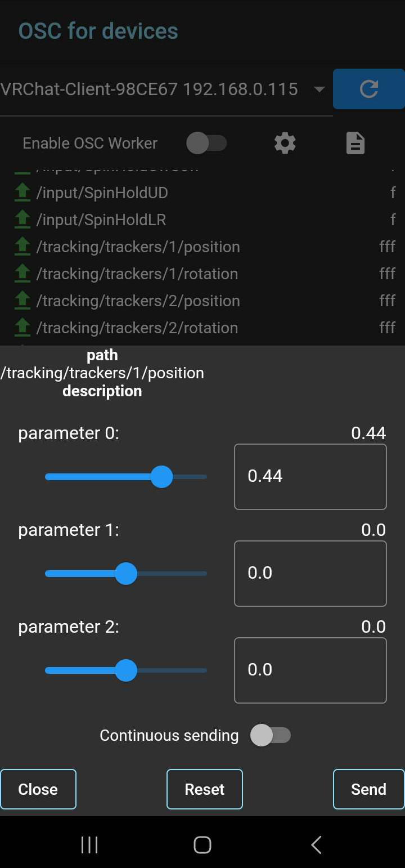Click the Close button

38,789
